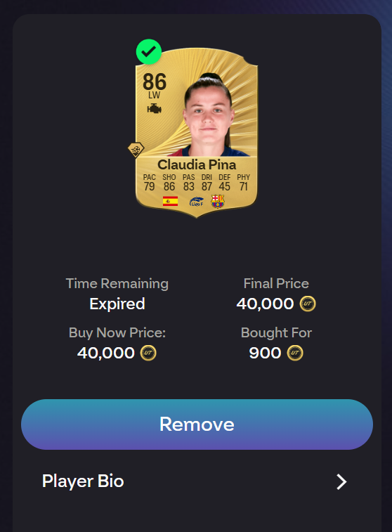The image size is (392, 532).
Task: Click the 86 overall rating on card
Action: point(155,82)
